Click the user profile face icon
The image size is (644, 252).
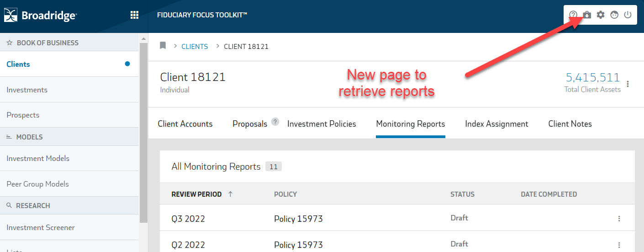point(614,15)
